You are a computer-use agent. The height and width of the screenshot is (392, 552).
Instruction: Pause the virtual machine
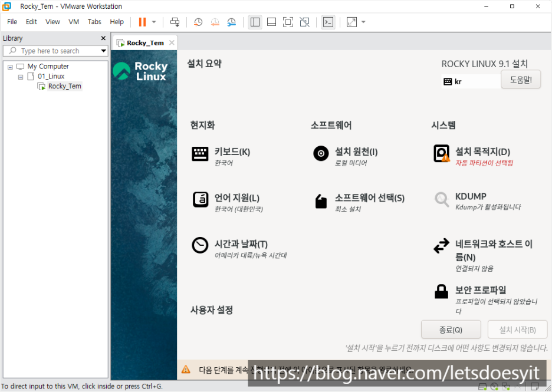coord(142,22)
